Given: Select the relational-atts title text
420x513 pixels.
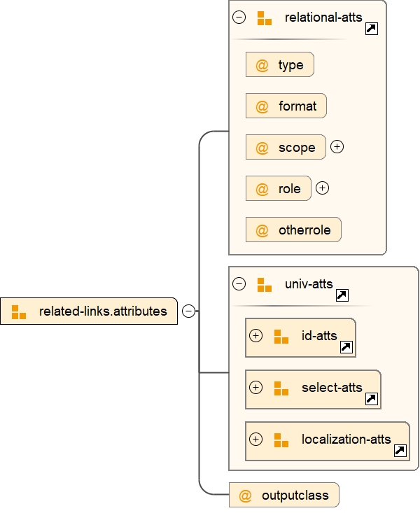Looking at the screenshot, I should click(x=323, y=17).
